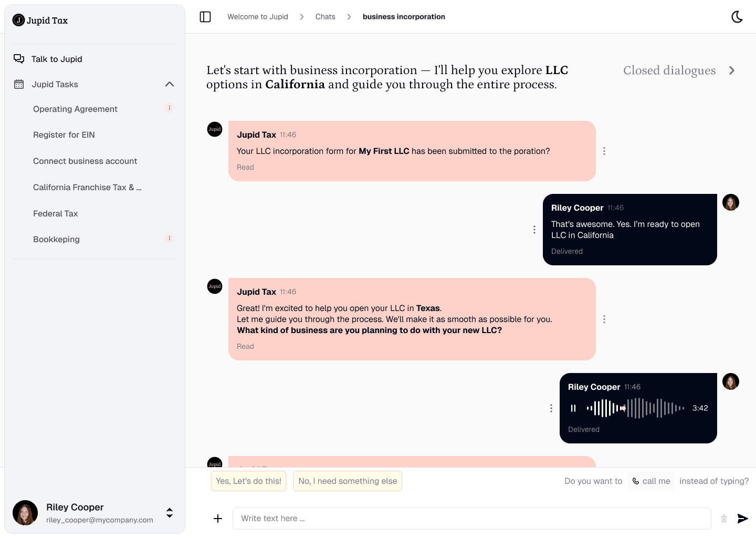Pause the voice message playback
The image size is (756, 538).
[x=573, y=408]
